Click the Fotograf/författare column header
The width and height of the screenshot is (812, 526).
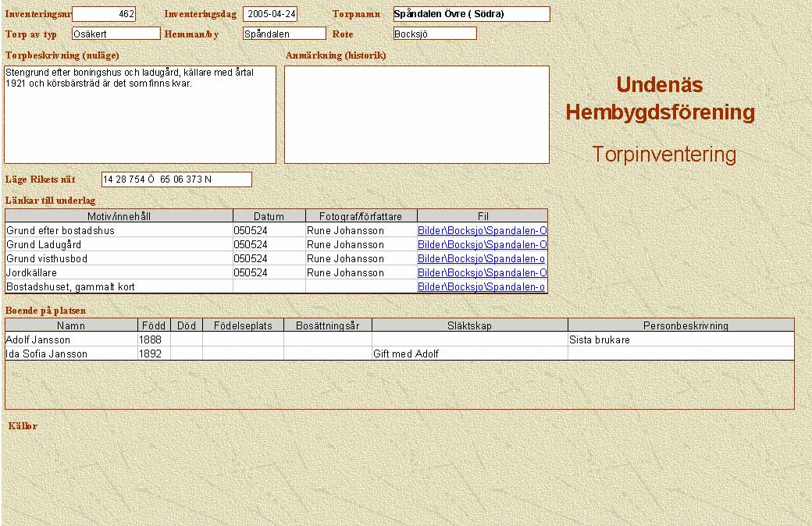[x=361, y=216]
